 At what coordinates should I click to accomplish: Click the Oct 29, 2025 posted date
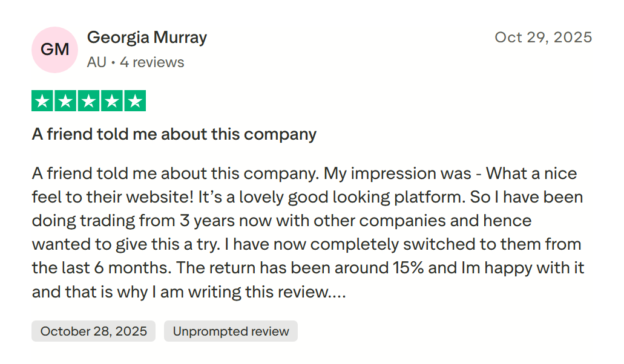tap(543, 37)
